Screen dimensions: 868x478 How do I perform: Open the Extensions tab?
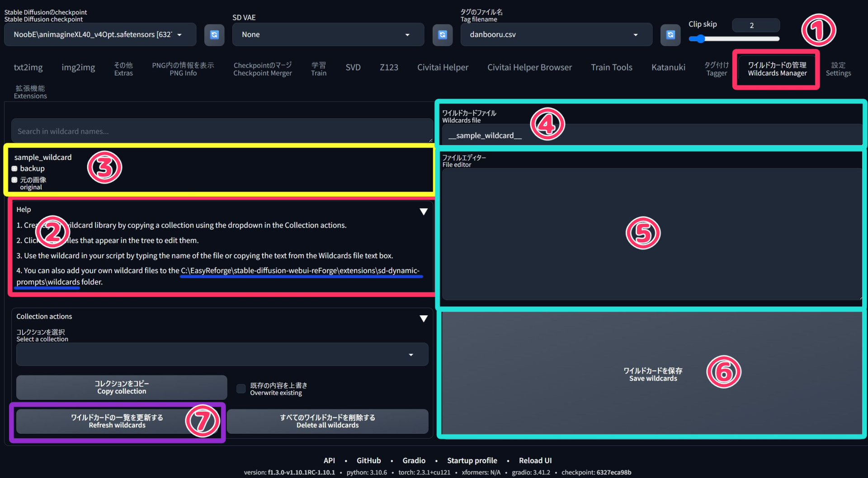tap(30, 92)
